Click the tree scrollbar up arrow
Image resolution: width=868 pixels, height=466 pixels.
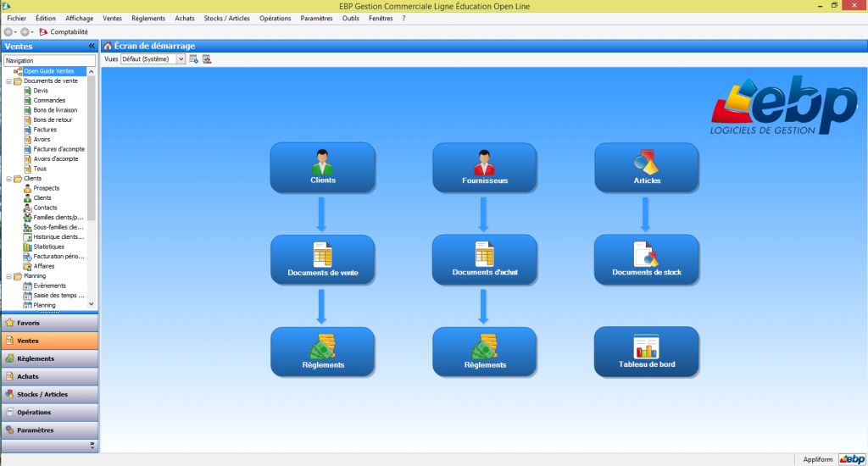click(x=92, y=71)
